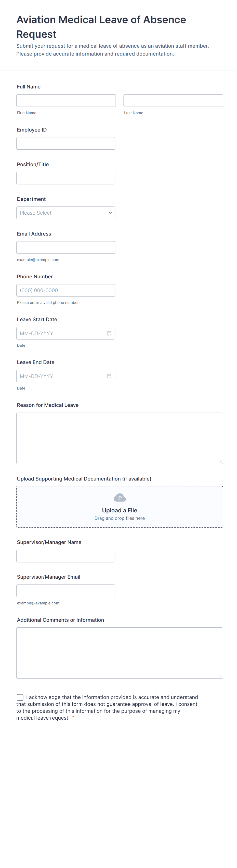Click the cloud upload icon
The image size is (237, 868).
[120, 497]
